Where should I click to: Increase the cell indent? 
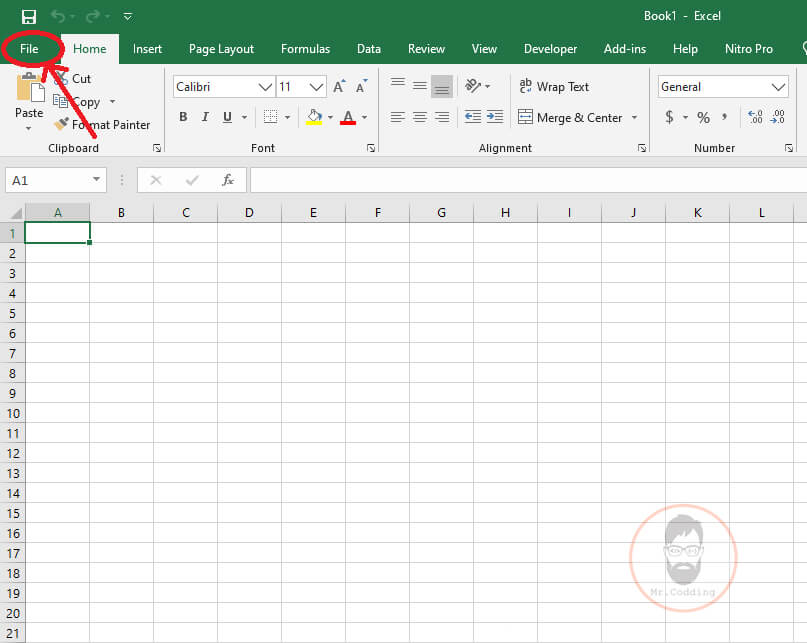point(495,117)
